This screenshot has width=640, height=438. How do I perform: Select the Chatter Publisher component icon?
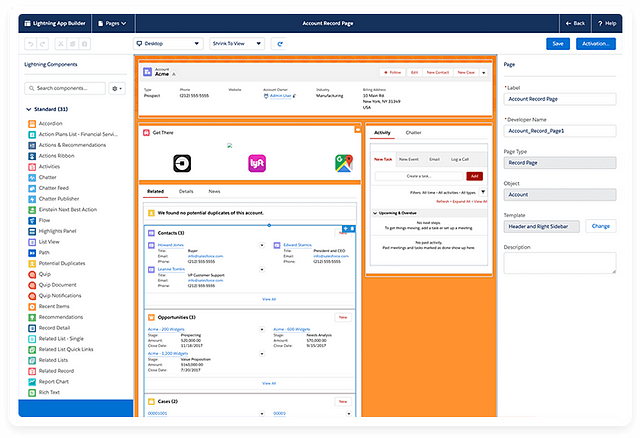[32, 199]
